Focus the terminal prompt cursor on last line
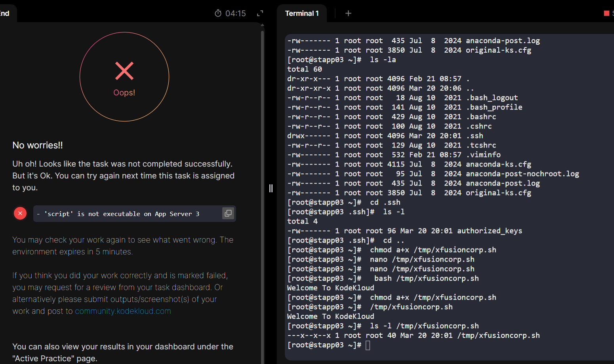Image resolution: width=614 pixels, height=364 pixels. pos(368,345)
